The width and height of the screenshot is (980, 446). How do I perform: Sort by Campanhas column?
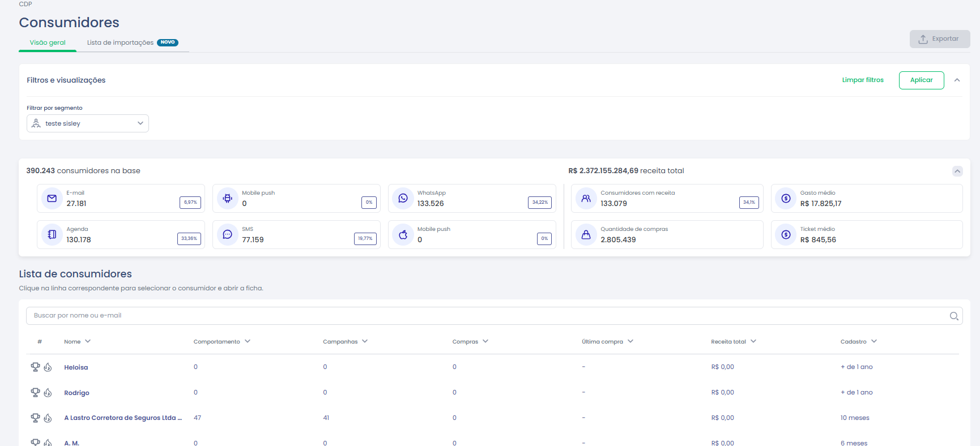pyautogui.click(x=346, y=342)
